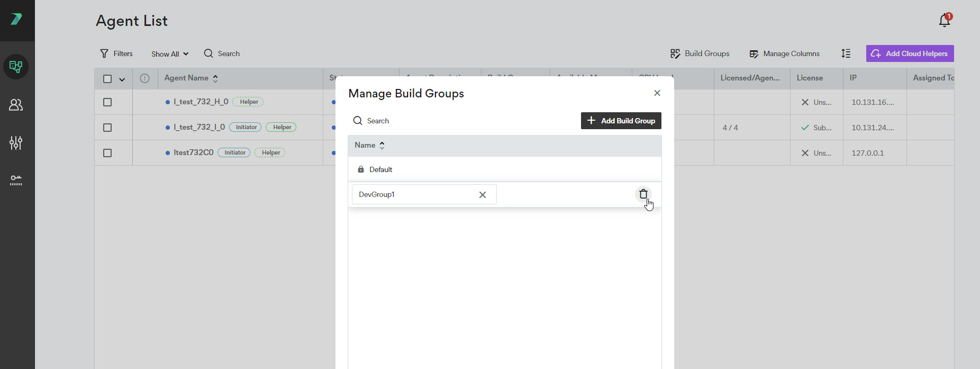Open the license key sidebar icon
980x369 pixels.
tap(16, 181)
